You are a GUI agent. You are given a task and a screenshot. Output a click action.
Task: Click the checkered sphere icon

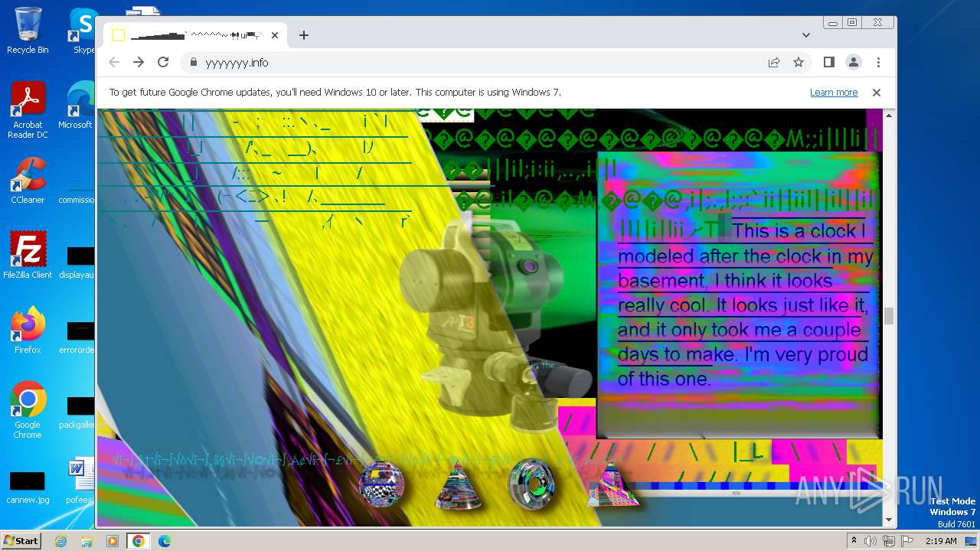pyautogui.click(x=382, y=484)
